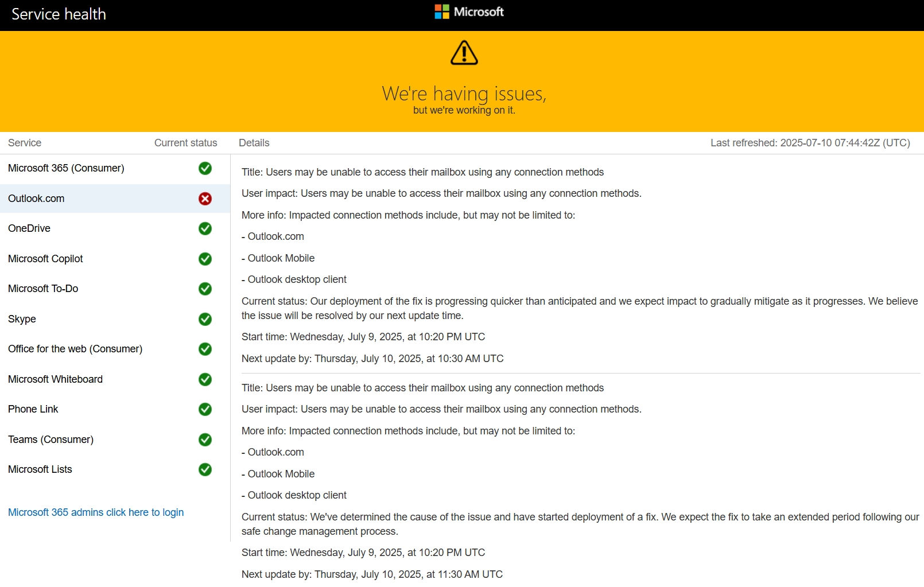
Task: Click the Teams (Consumer) status checkmark
Action: coord(205,440)
